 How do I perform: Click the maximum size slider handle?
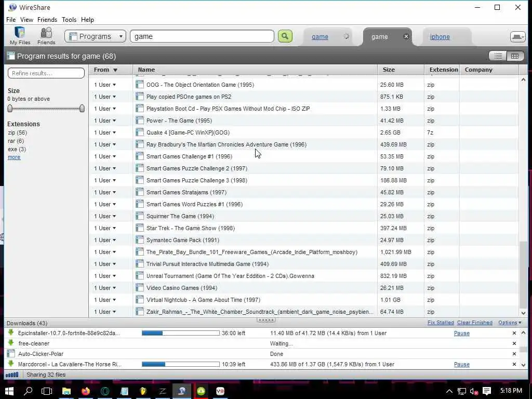(82, 108)
